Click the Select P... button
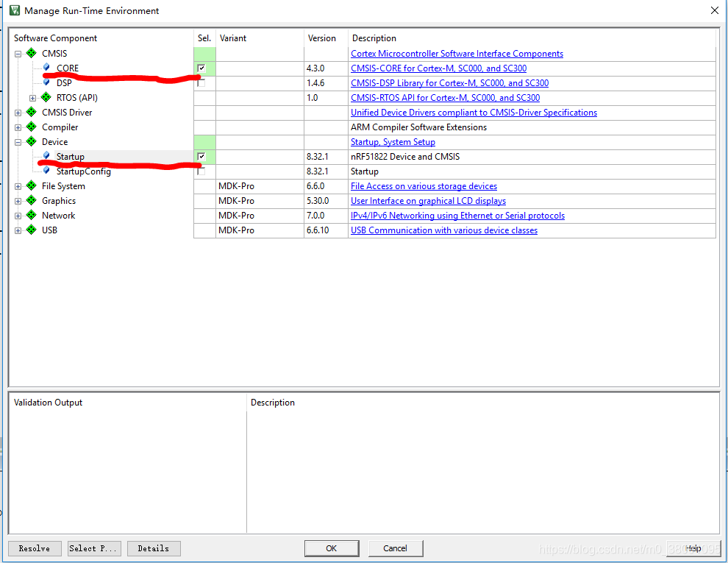728x563 pixels. click(94, 548)
